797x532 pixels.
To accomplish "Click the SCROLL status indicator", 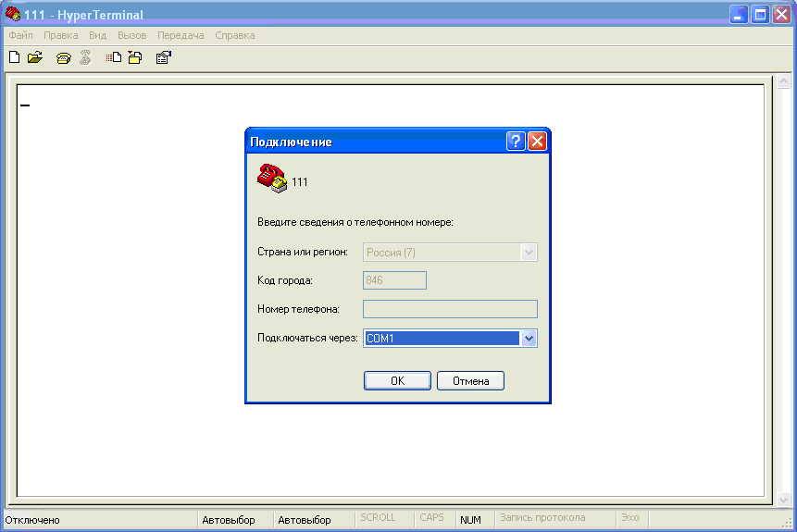I will 378,518.
